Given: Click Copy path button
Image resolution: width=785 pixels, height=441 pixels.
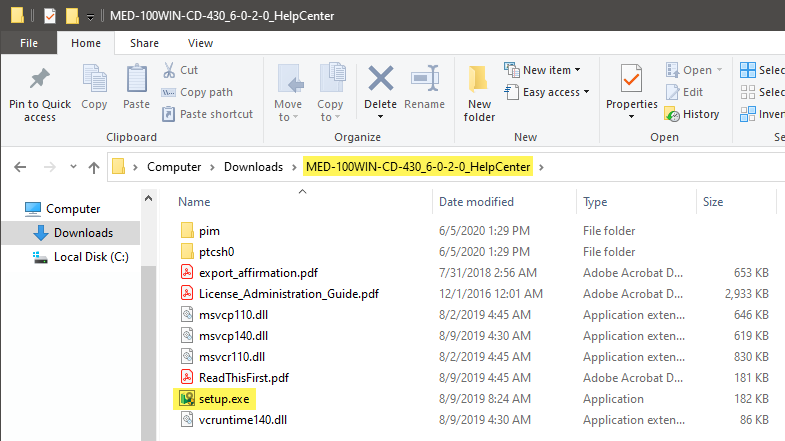Looking at the screenshot, I should coord(204,92).
